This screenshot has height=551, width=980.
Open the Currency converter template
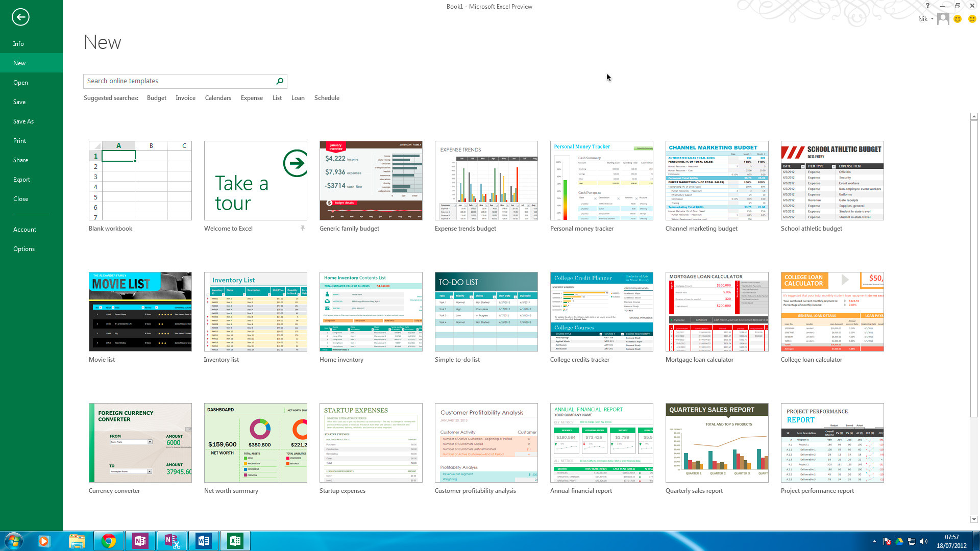click(x=140, y=443)
